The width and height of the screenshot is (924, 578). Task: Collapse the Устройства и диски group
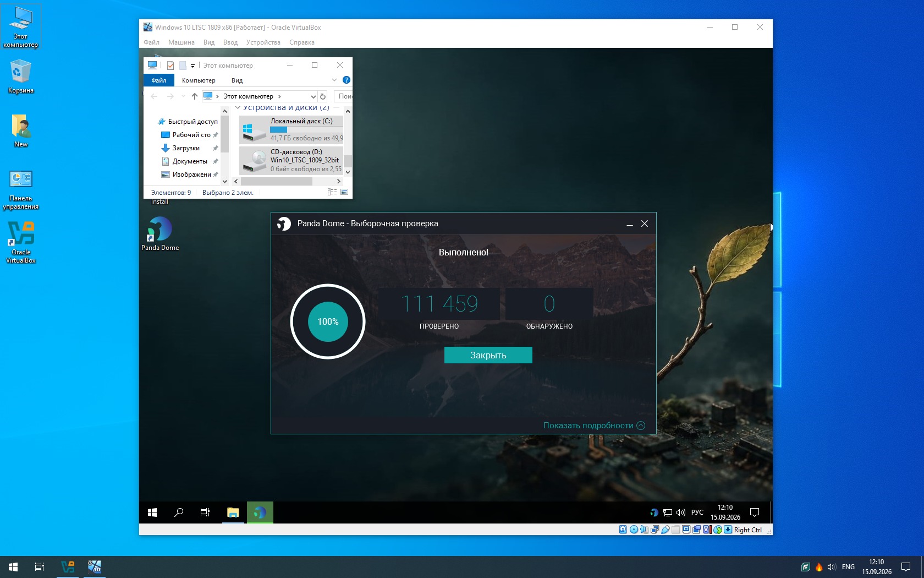coord(238,107)
